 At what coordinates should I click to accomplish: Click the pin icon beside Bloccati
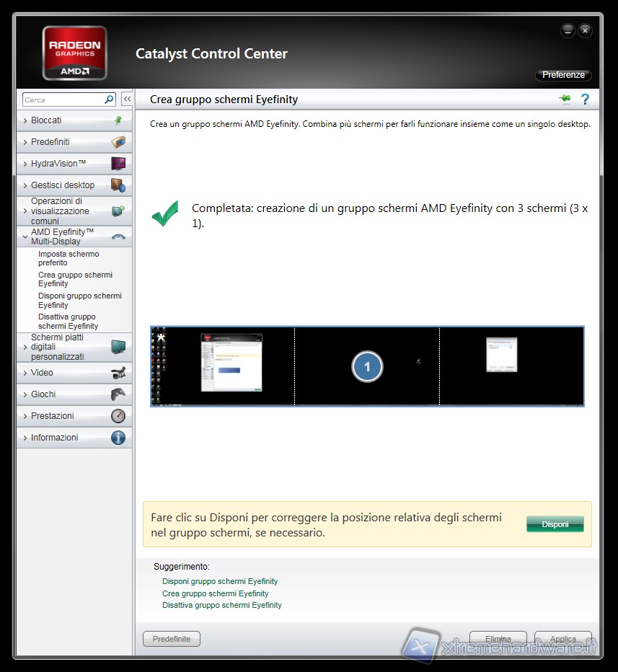(118, 120)
